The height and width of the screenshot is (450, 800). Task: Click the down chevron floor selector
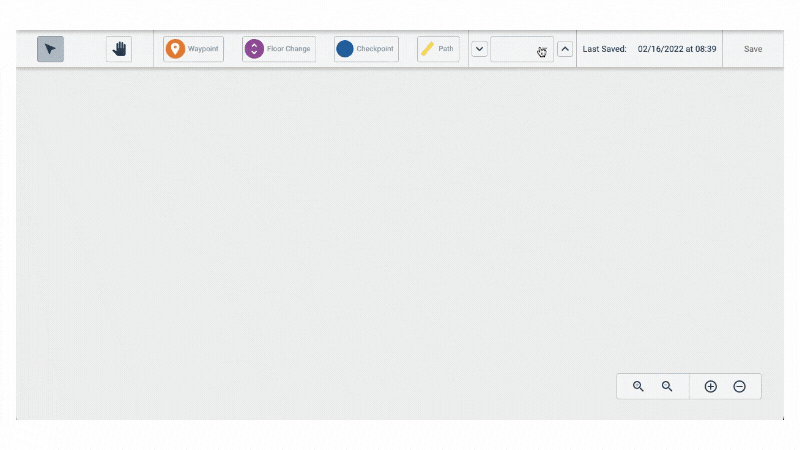tap(479, 49)
